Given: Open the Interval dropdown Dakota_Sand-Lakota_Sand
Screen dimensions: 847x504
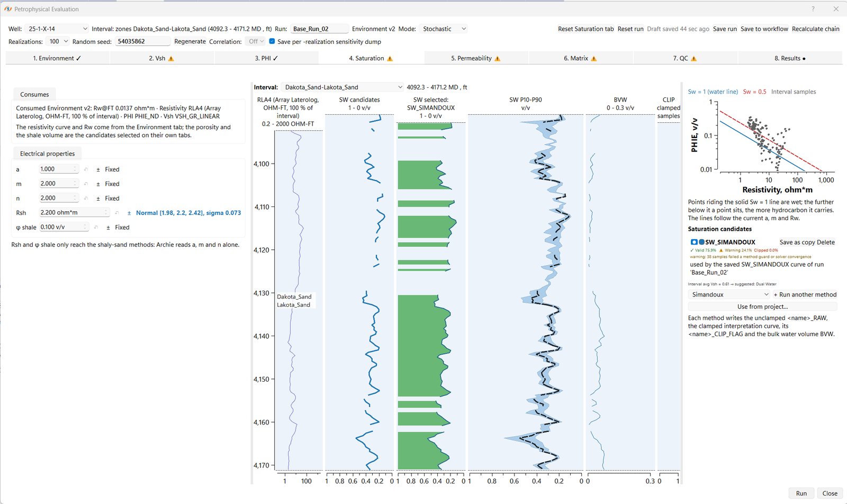Looking at the screenshot, I should (343, 87).
